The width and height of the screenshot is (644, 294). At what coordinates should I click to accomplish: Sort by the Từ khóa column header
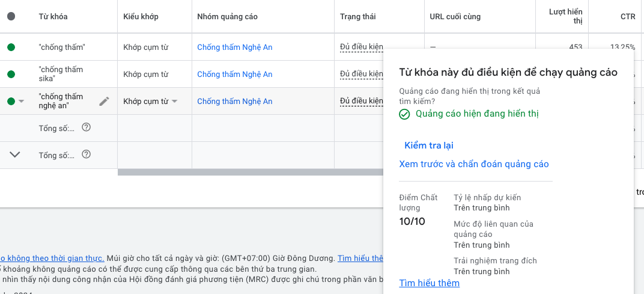click(x=53, y=17)
